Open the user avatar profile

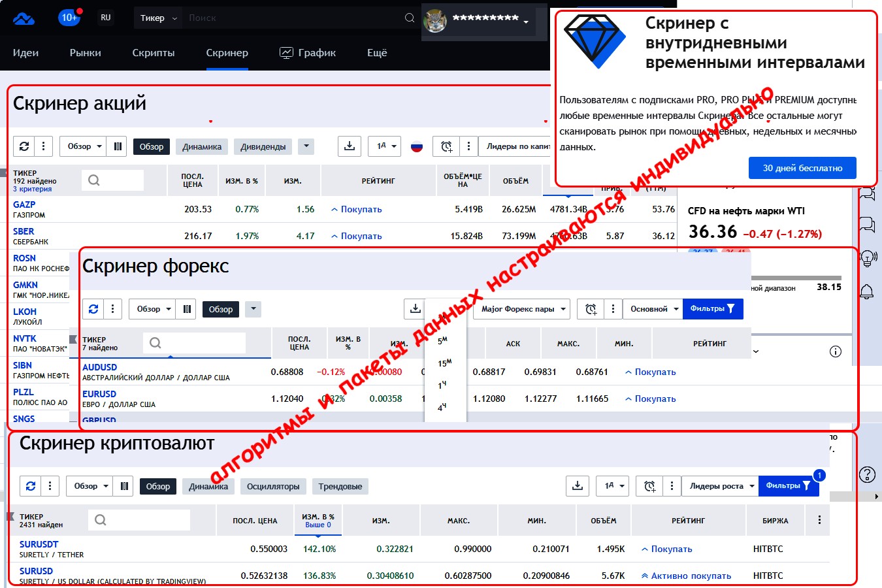435,21
